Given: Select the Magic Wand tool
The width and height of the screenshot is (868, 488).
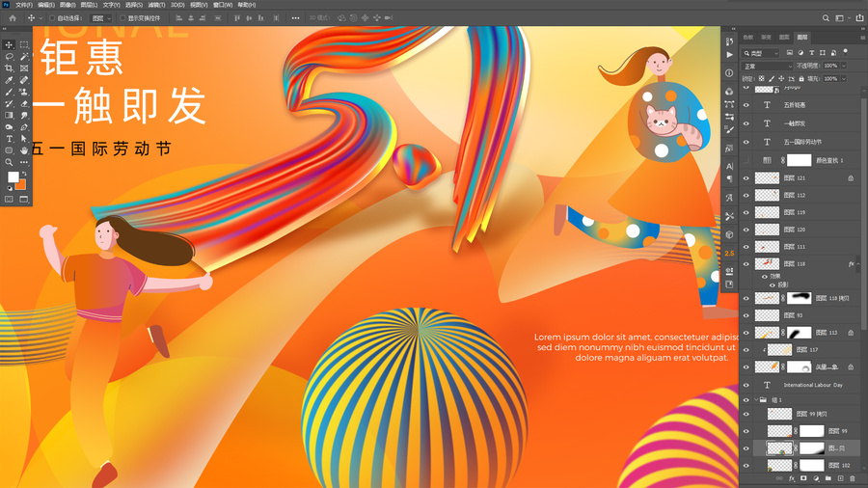Looking at the screenshot, I should point(24,57).
